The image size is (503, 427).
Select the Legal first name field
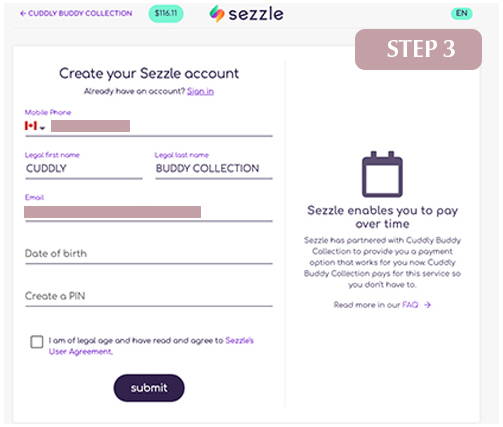tap(84, 168)
